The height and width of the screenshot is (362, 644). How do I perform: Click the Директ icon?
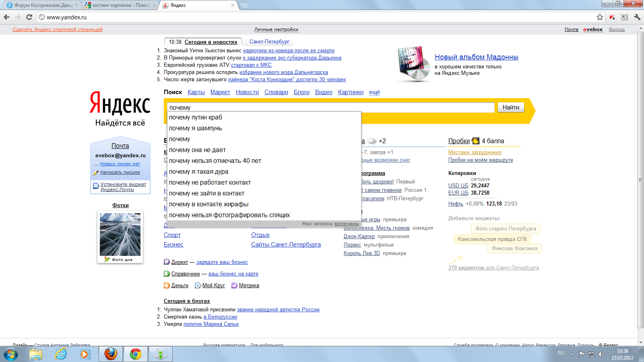tap(167, 262)
